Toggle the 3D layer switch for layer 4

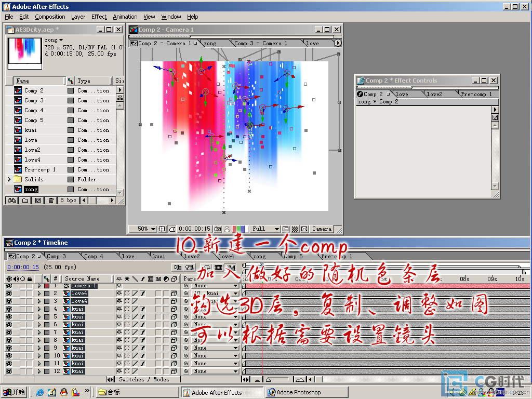pos(174,309)
